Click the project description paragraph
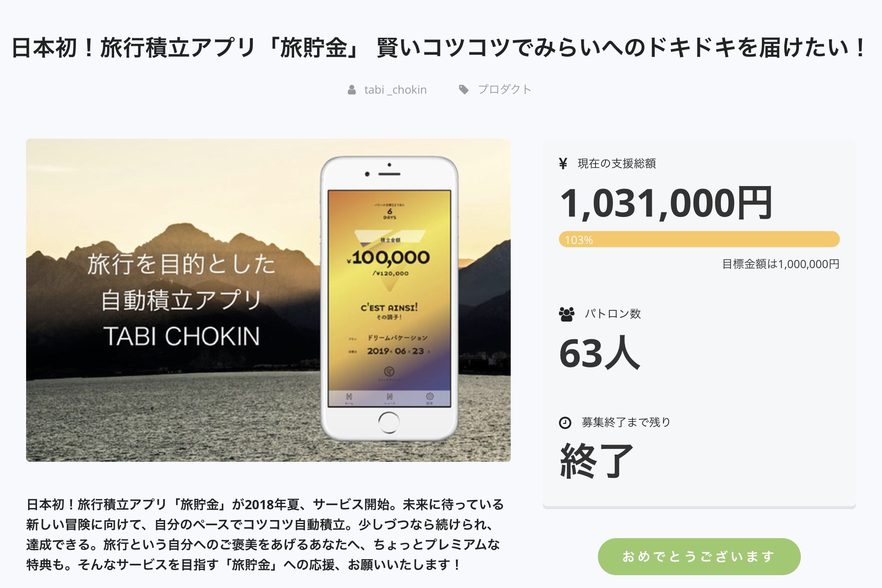882x588 pixels. [265, 535]
